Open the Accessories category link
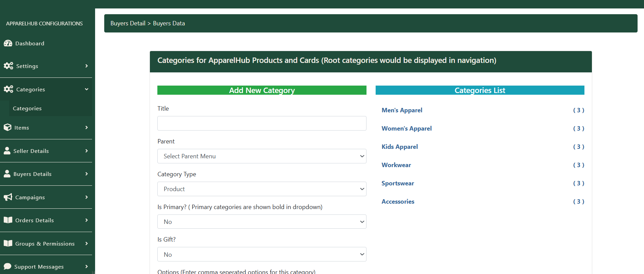The height and width of the screenshot is (274, 644). pos(398,202)
